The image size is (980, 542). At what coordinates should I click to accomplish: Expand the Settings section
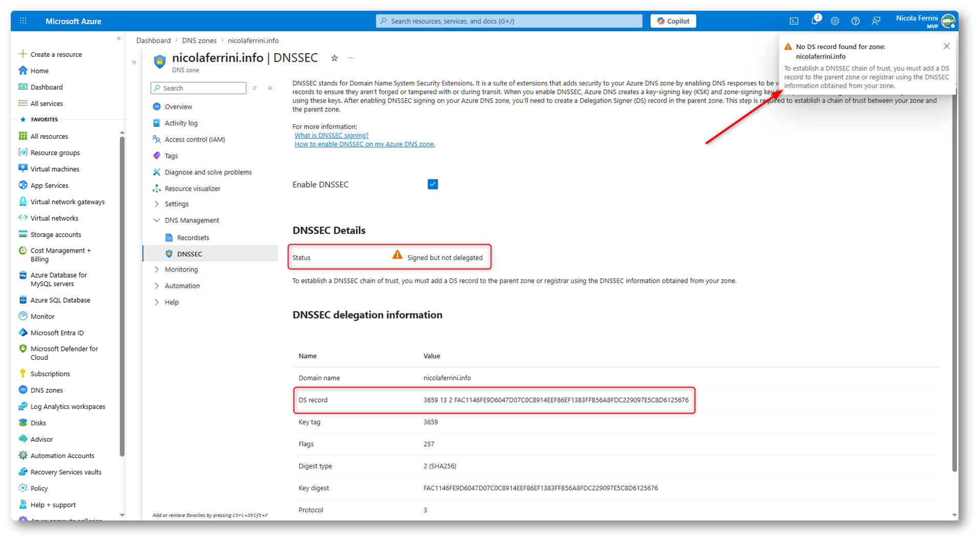point(157,204)
